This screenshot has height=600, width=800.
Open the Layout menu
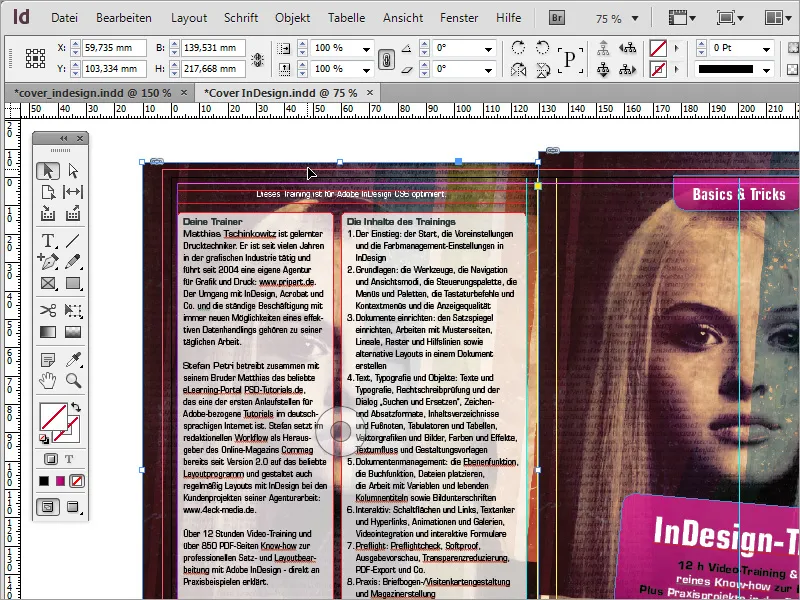click(x=189, y=18)
